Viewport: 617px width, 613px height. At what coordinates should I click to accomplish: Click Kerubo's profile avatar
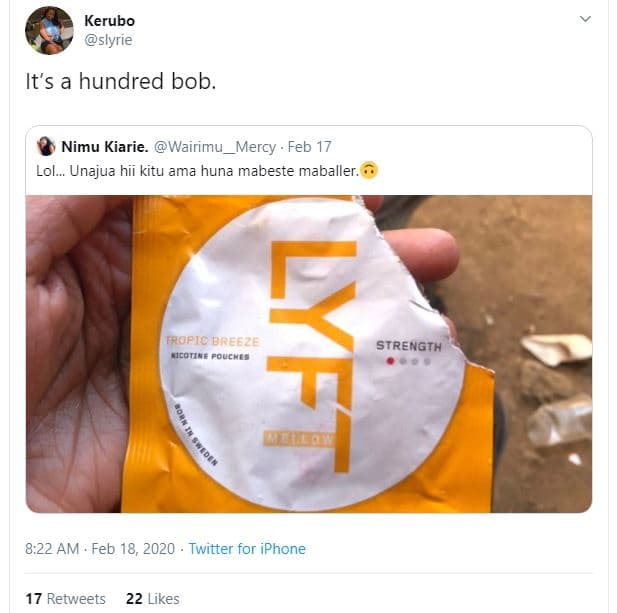(49, 30)
